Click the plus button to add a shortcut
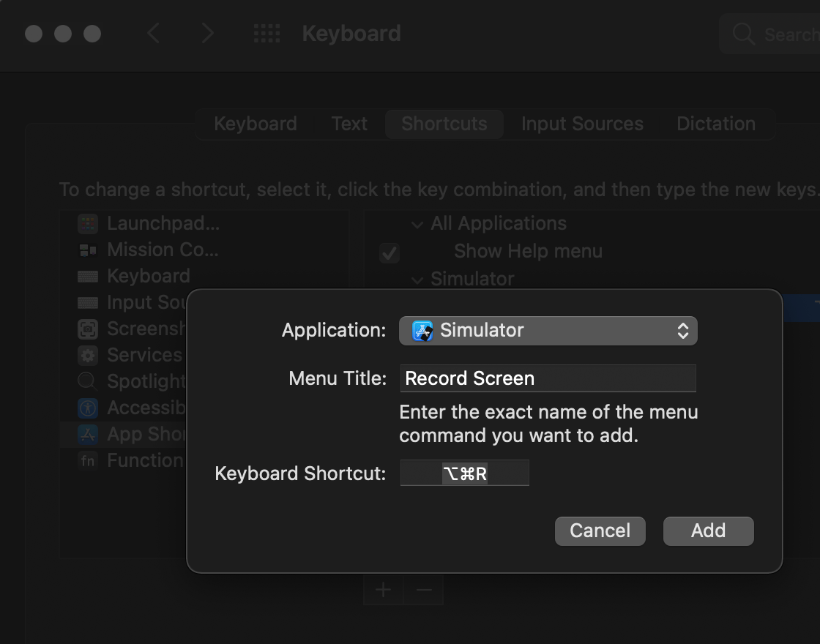The height and width of the screenshot is (644, 820). coord(382,589)
